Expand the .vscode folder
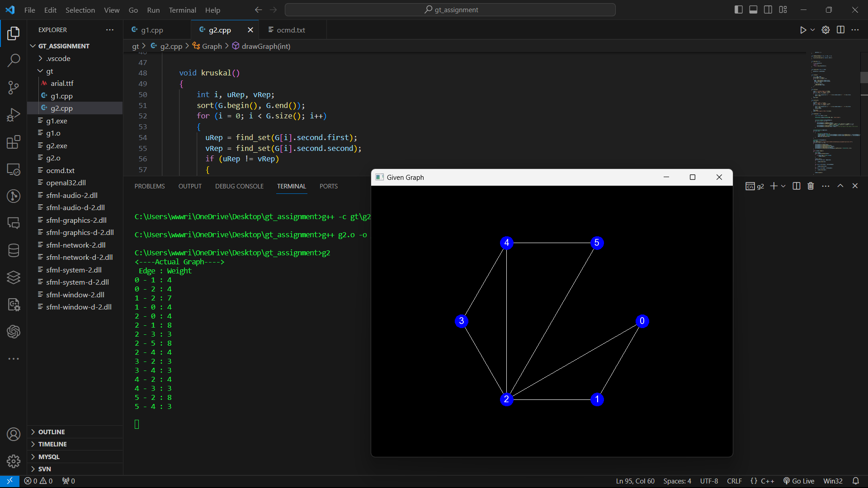This screenshot has width=868, height=488. pos(58,59)
